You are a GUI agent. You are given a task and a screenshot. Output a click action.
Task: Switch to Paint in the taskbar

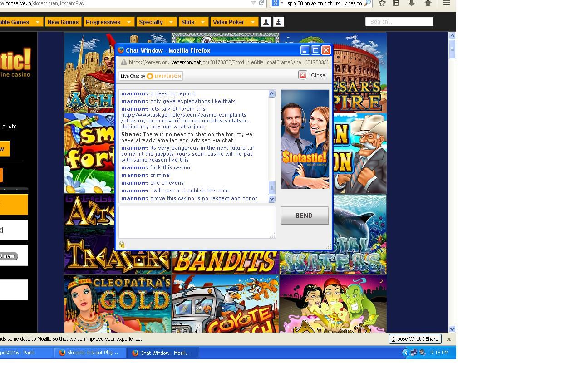(26, 353)
